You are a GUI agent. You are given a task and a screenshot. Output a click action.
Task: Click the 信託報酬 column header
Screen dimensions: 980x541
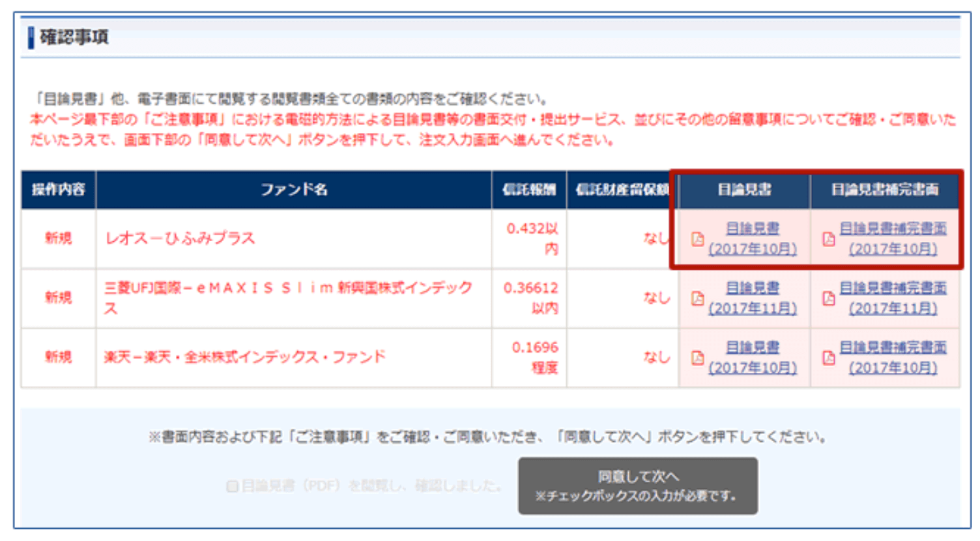coord(529,190)
